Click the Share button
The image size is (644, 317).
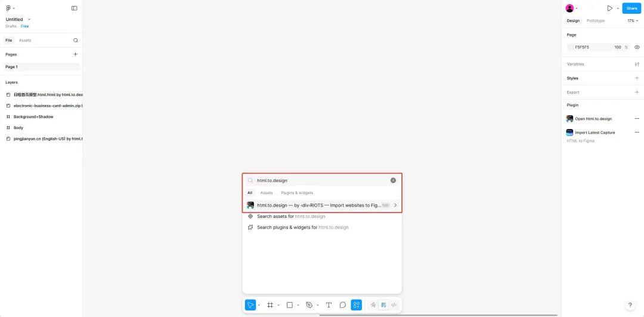[631, 8]
